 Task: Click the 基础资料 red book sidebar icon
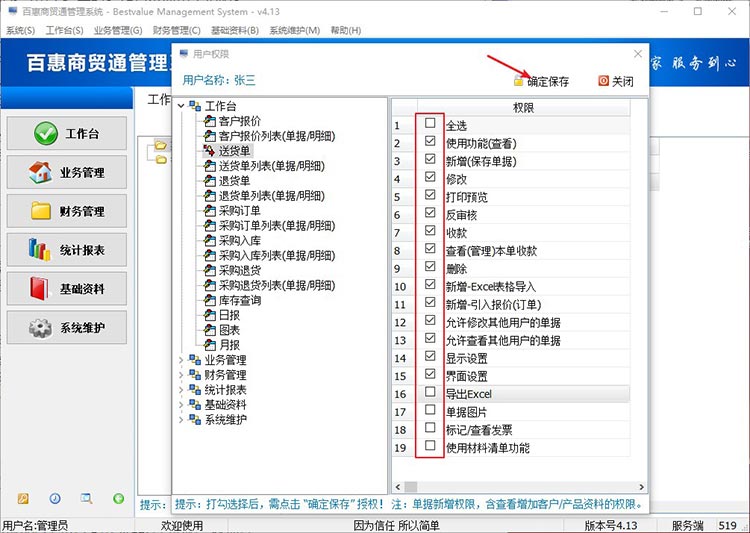tap(39, 289)
